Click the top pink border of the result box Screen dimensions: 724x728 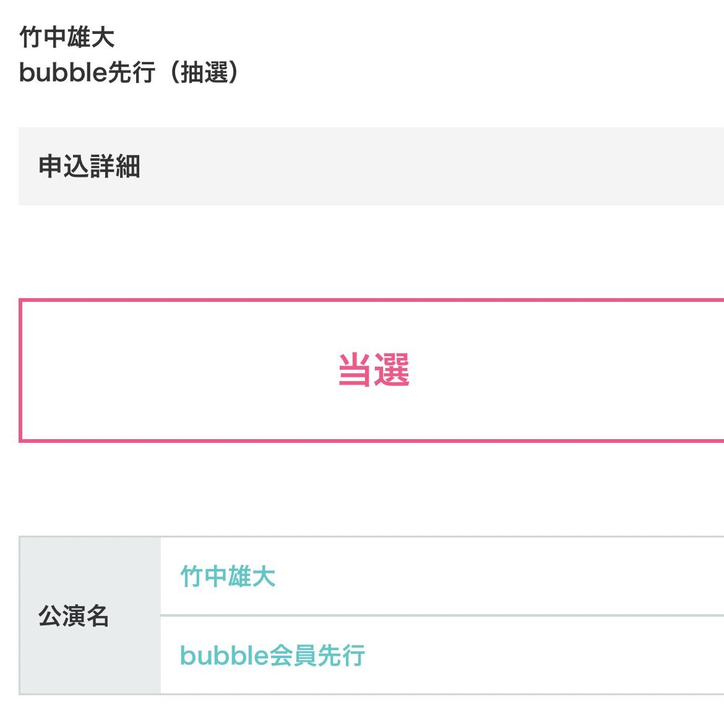click(371, 301)
